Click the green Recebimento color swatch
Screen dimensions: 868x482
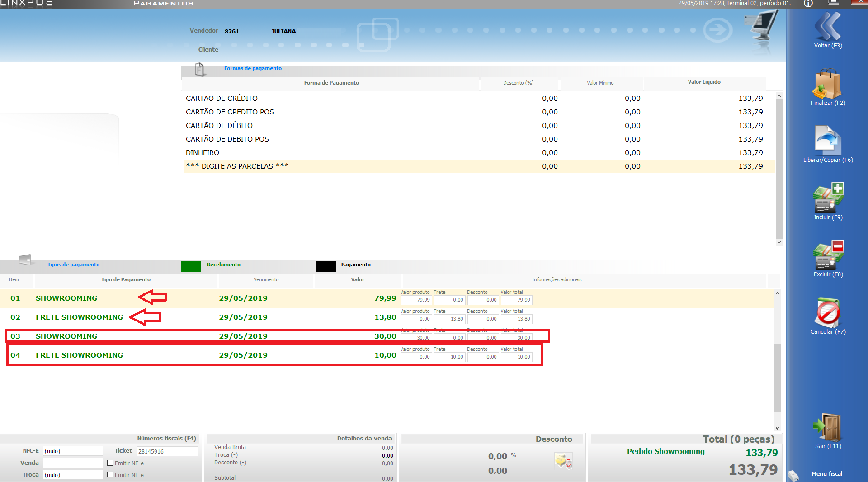pos(191,266)
